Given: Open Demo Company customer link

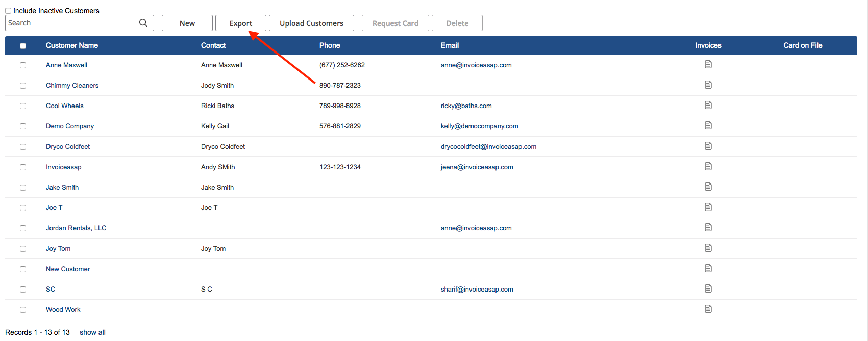Looking at the screenshot, I should [x=70, y=126].
